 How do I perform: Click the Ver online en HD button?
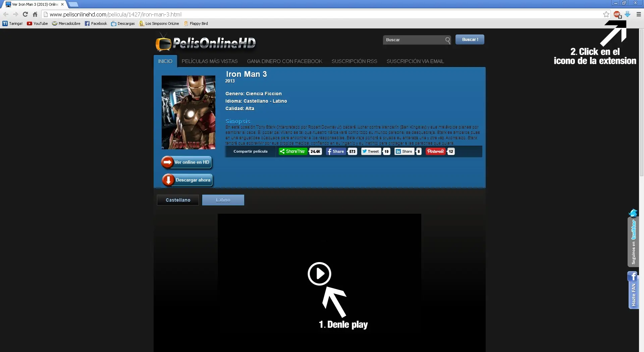point(187,162)
